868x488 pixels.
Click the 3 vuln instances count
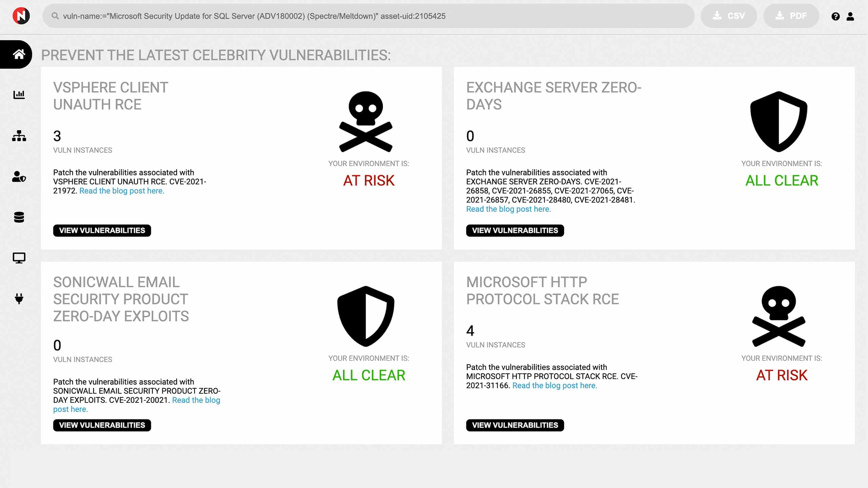pos(57,136)
